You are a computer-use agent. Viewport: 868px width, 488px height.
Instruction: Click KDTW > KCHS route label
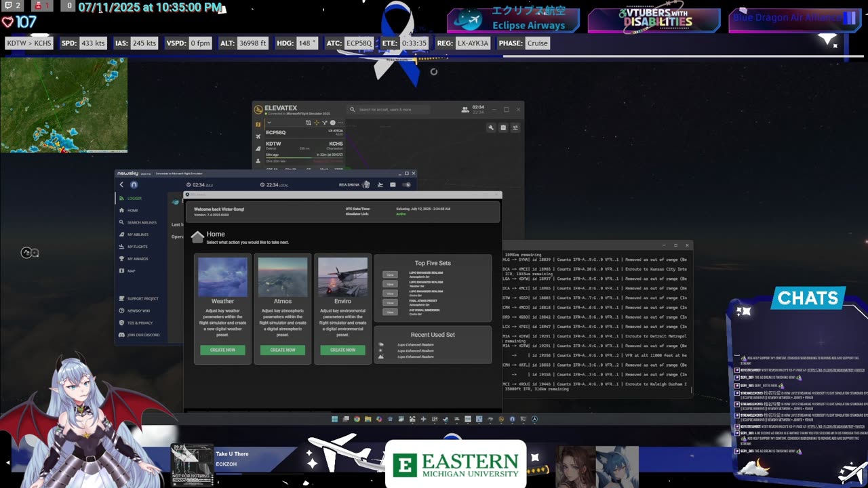tap(28, 43)
